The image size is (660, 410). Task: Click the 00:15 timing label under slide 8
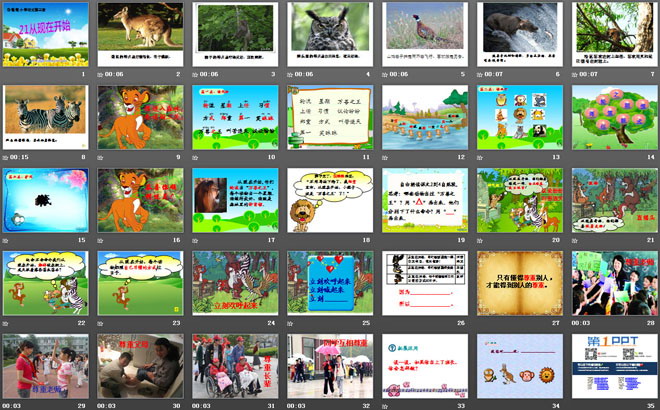(21, 157)
